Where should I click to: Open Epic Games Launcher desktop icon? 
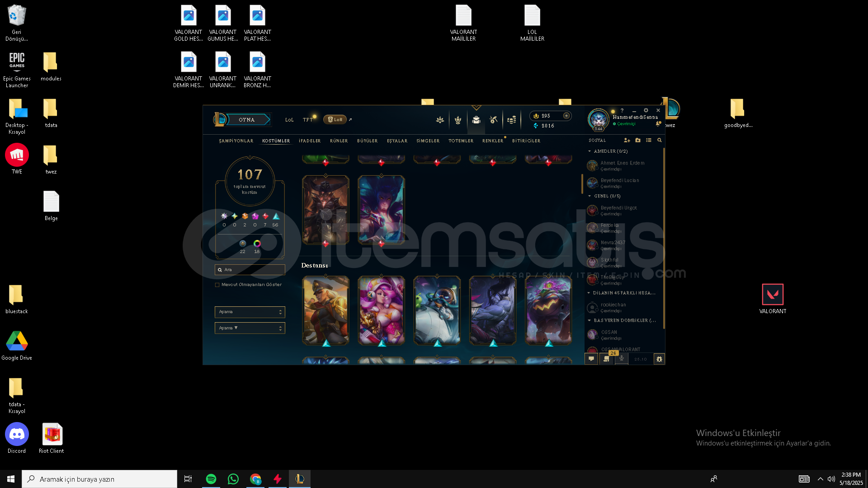(x=17, y=70)
